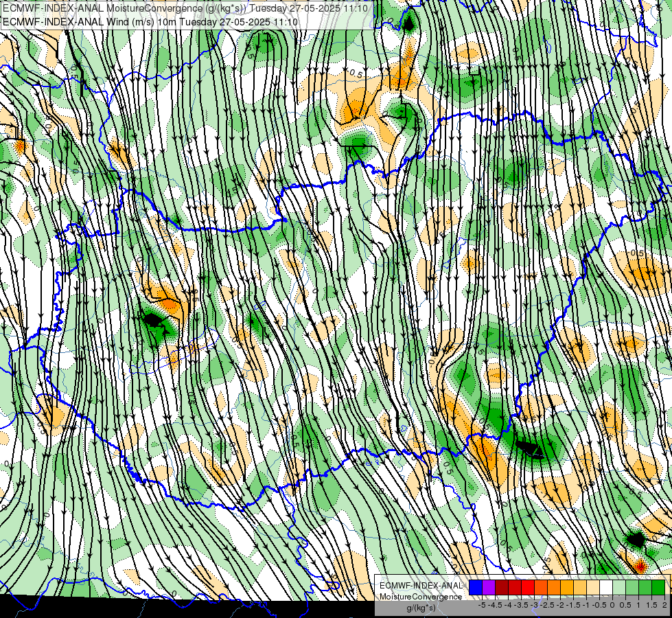Click the bright red swatch left of -3
Viewport: 672px width, 618px height.
coord(528,588)
